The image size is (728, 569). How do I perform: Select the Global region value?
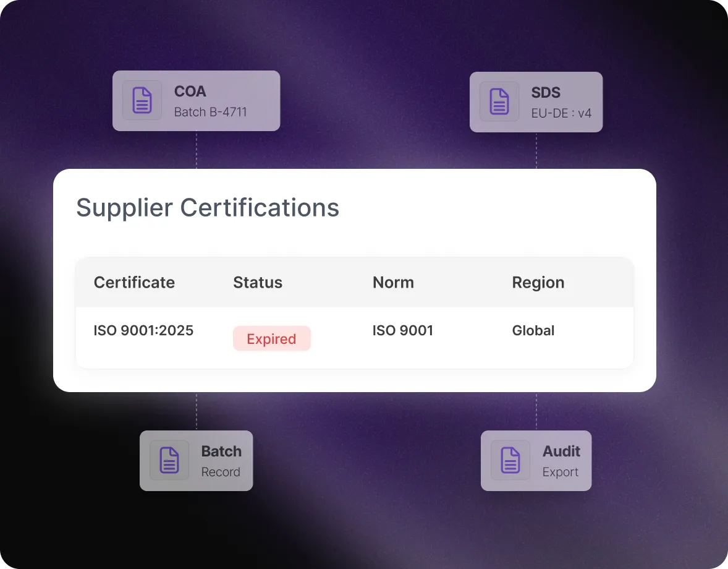tap(533, 330)
